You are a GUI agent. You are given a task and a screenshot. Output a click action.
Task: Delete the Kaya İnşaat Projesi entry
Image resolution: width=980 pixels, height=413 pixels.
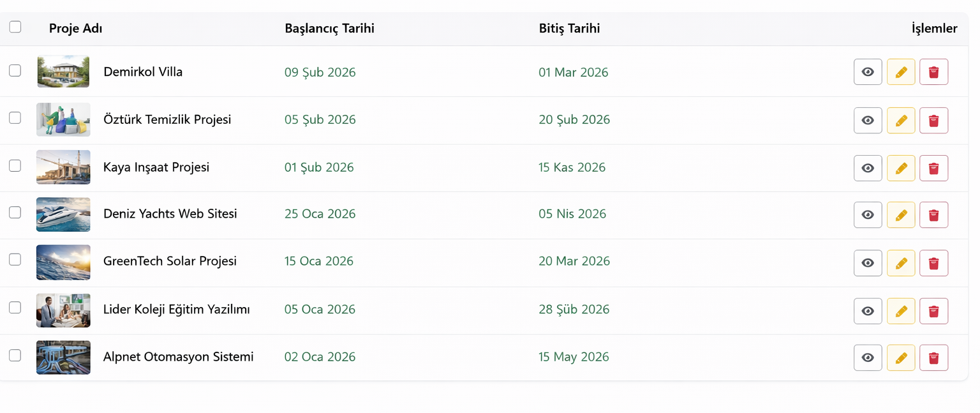933,168
